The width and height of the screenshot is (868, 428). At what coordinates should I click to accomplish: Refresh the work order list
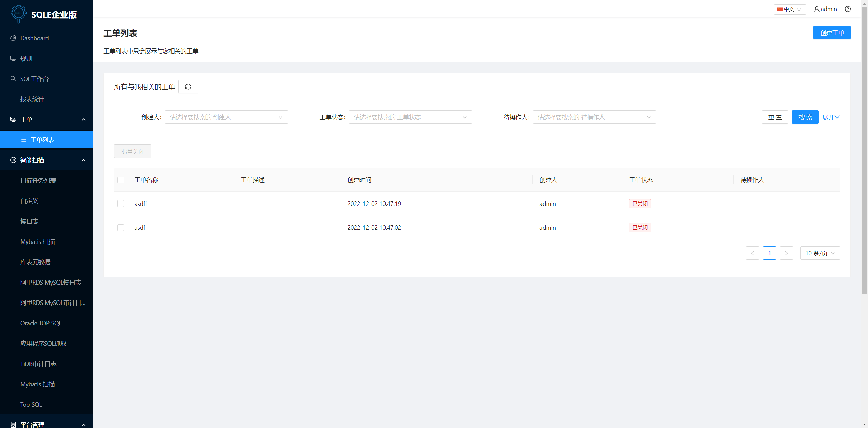coord(188,86)
